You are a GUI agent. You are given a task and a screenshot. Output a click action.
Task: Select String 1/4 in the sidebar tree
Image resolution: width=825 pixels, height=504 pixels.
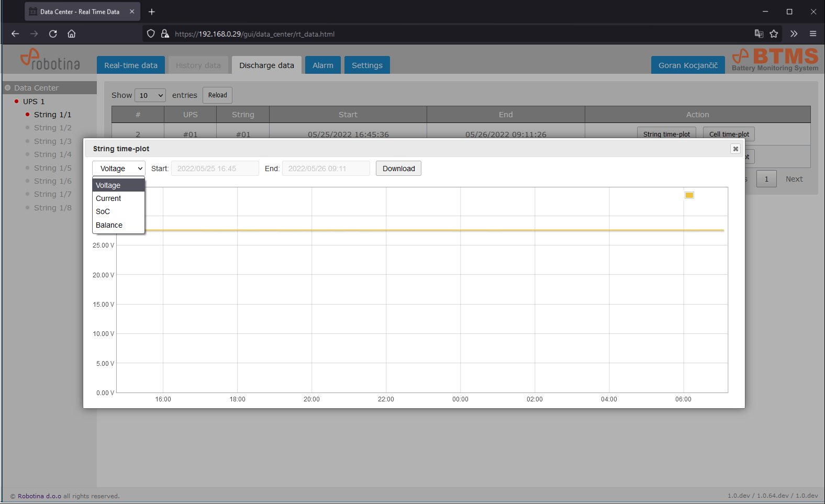(x=52, y=154)
